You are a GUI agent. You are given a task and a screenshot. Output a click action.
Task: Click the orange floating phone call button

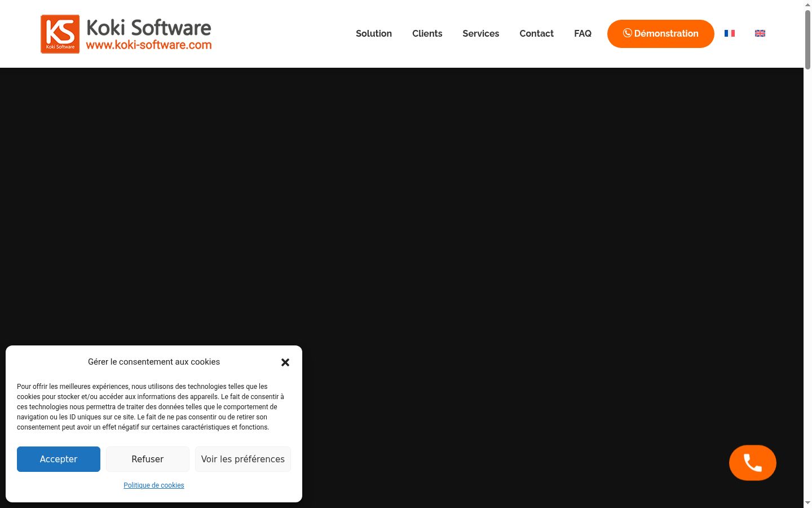point(753,463)
